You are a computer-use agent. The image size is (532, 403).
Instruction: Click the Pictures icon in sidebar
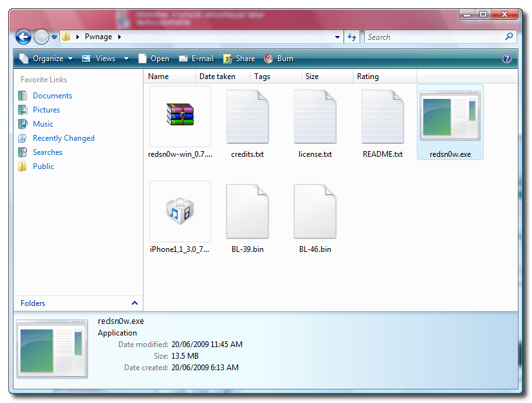[23, 110]
